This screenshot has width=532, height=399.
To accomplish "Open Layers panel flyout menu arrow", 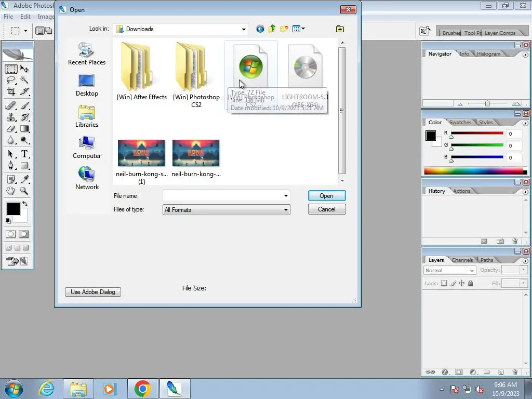I will coord(525,261).
